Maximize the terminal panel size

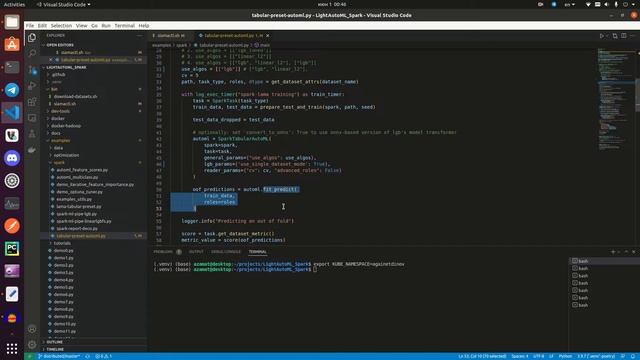[626, 252]
